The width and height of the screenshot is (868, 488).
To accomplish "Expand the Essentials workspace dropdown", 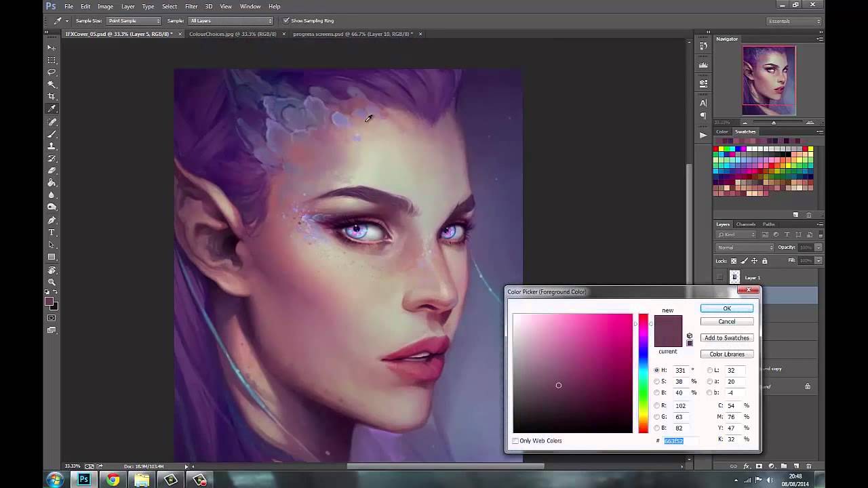I will pos(793,21).
